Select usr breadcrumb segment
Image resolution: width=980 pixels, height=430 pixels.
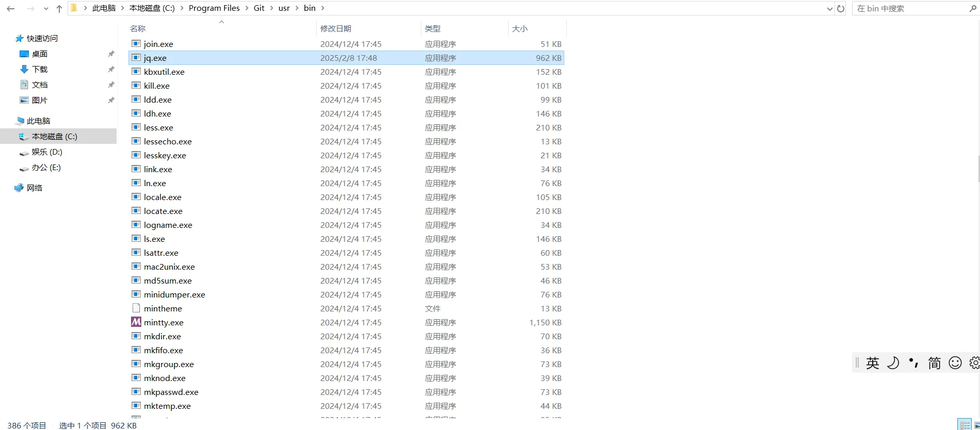(x=284, y=8)
